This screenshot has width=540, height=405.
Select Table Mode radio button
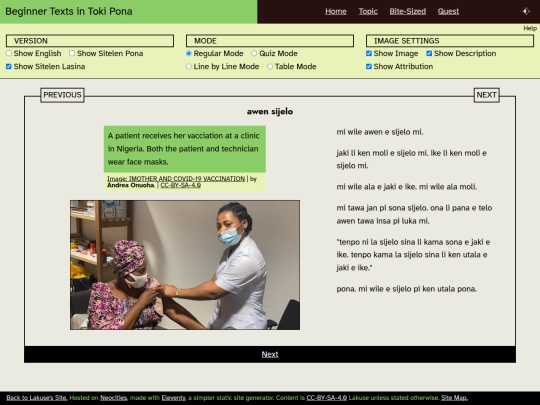[x=270, y=66]
